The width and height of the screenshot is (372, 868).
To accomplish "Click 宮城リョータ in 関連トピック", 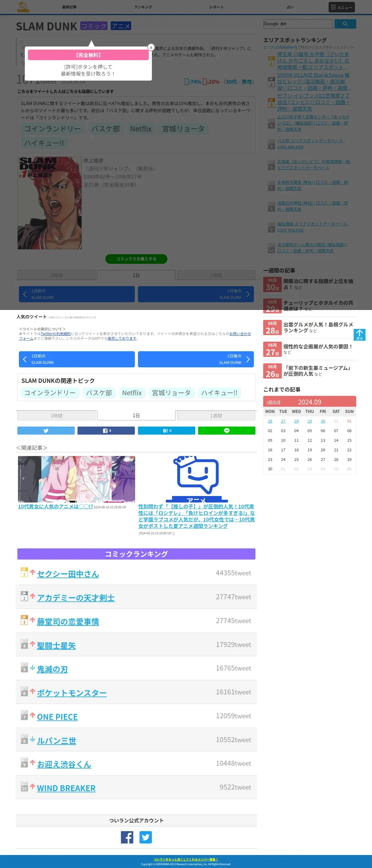I will tap(171, 392).
